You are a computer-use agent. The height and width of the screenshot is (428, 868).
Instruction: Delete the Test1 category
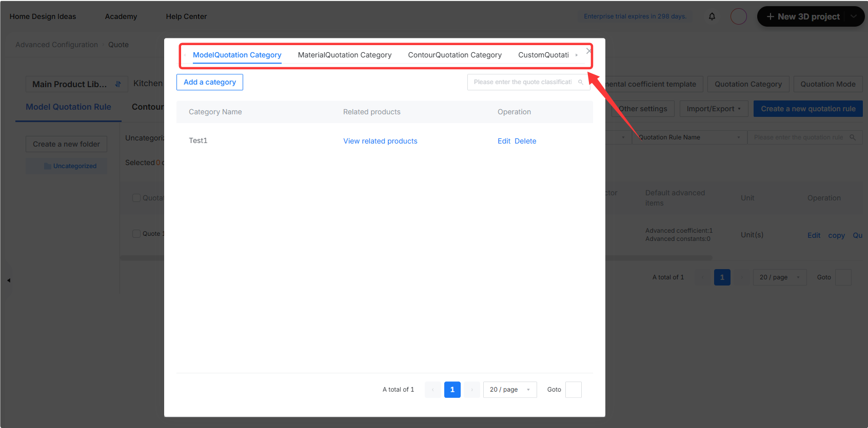(525, 141)
